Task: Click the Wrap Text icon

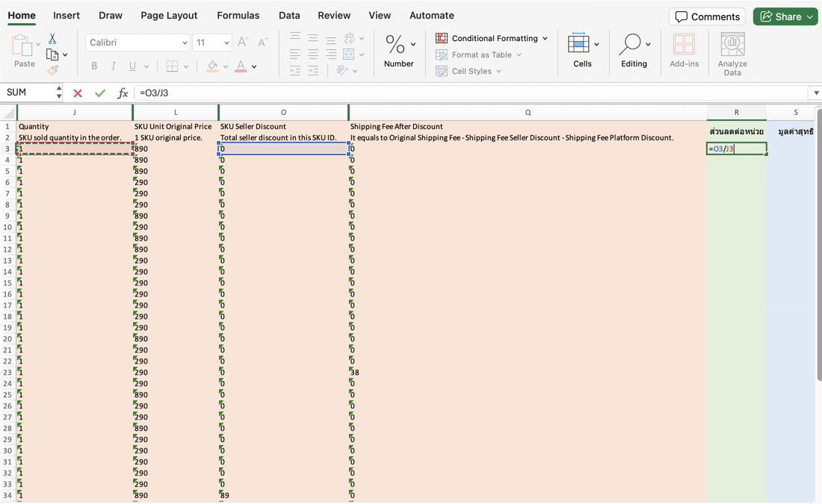Action: tap(349, 38)
